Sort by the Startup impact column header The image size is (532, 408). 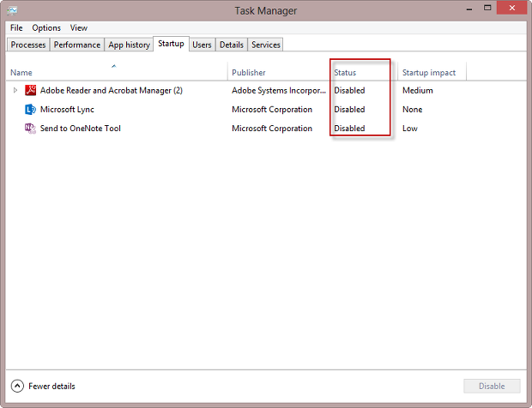[x=432, y=72]
